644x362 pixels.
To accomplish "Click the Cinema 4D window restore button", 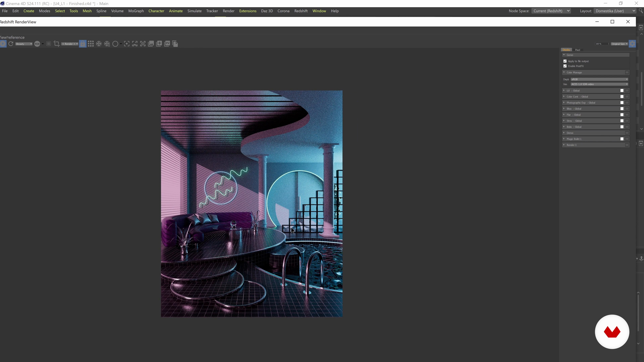I will (x=621, y=3).
